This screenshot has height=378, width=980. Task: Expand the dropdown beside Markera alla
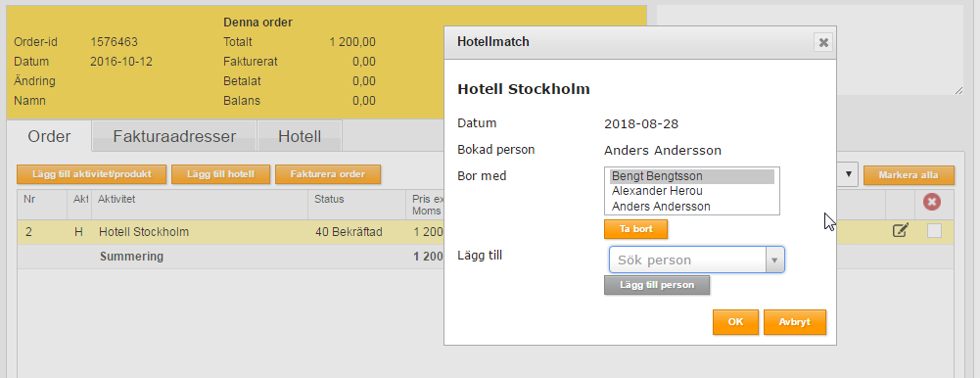tap(848, 174)
